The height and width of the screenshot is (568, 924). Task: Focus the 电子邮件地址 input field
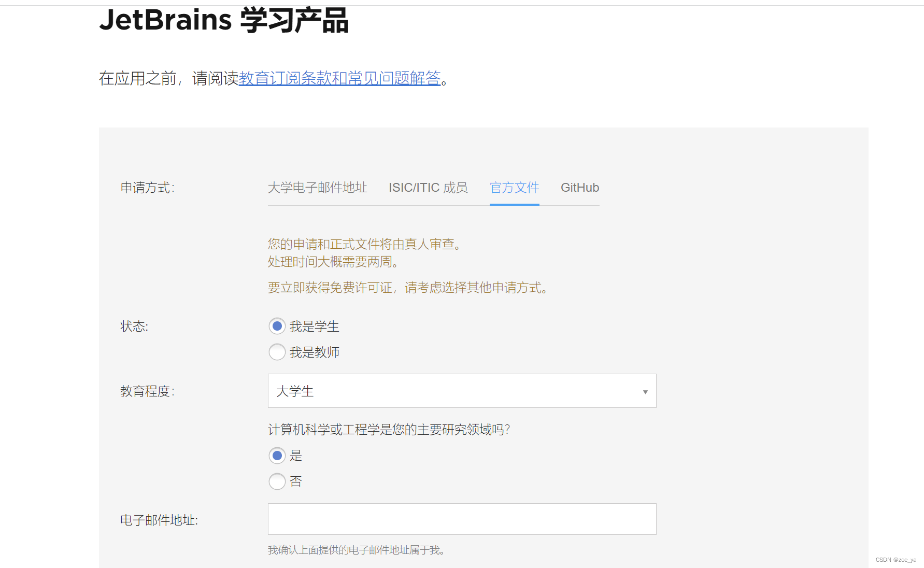(462, 519)
